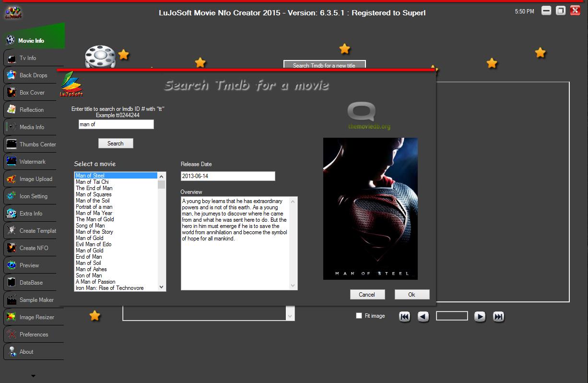Image resolution: width=588 pixels, height=383 pixels.
Task: Click the Overview box scroll-down arrow
Action: (293, 286)
